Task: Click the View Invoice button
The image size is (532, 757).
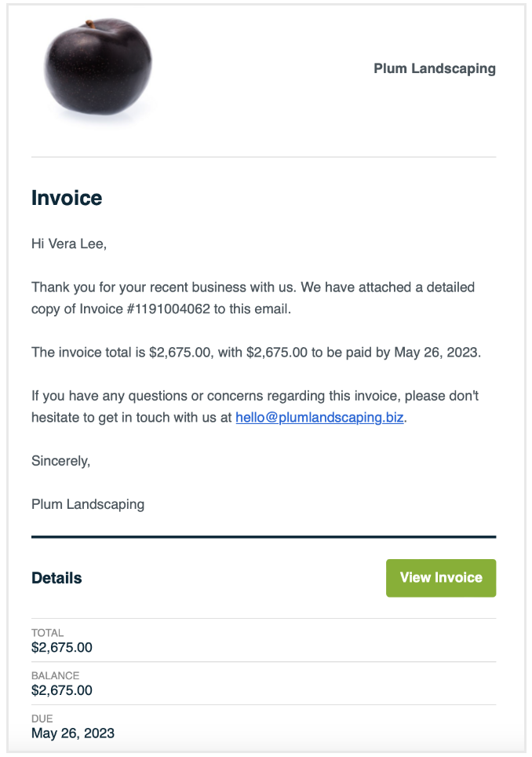Action: point(441,578)
